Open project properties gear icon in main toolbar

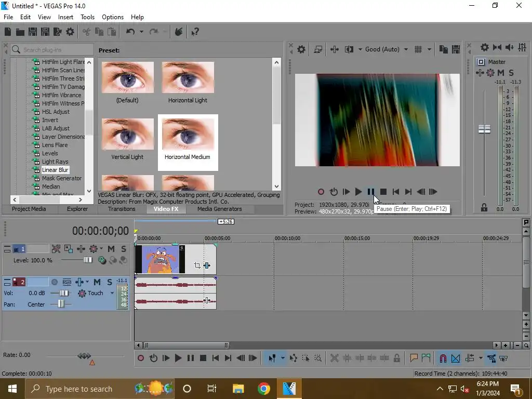click(70, 32)
